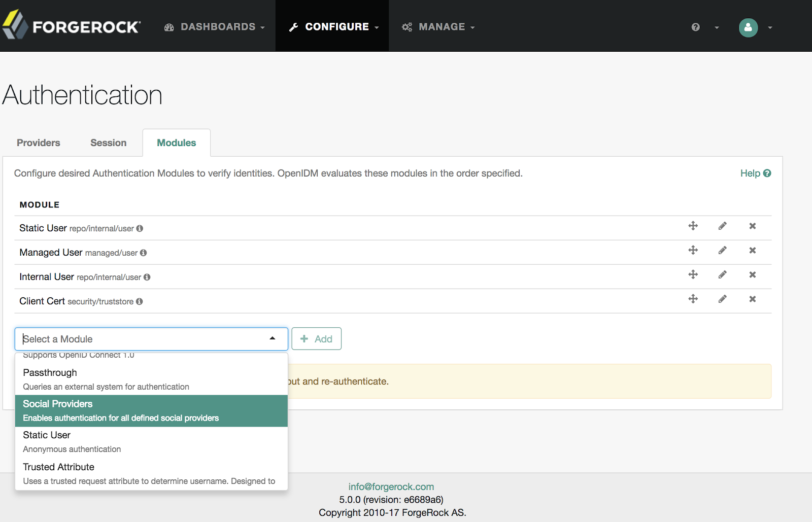Open the Manage menu
This screenshot has height=522, width=812.
(438, 27)
